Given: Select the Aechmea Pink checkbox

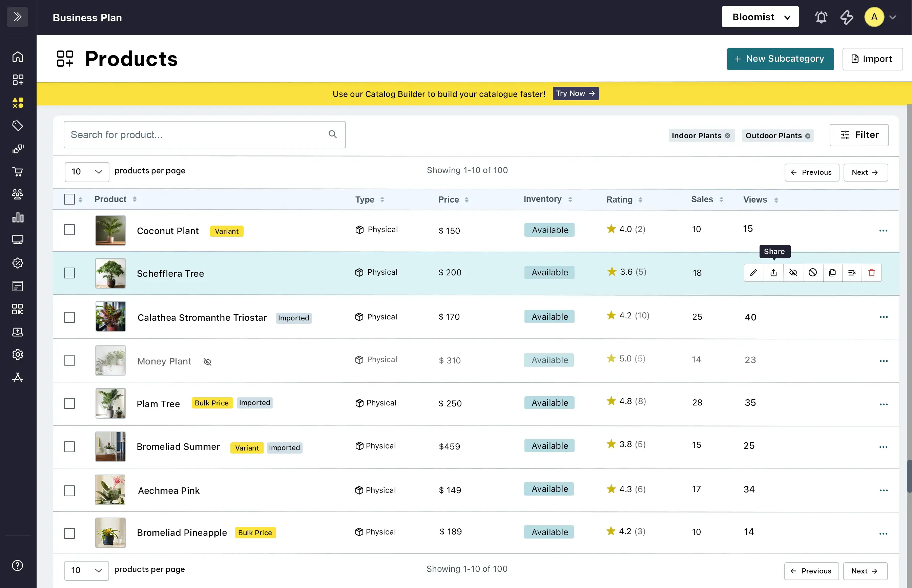Looking at the screenshot, I should [x=69, y=491].
